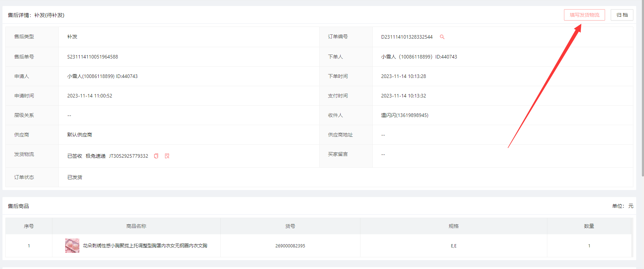Viewport: 644px width, 269px height.
Task: Click the 默认供应商 supplier value
Action: pos(80,135)
